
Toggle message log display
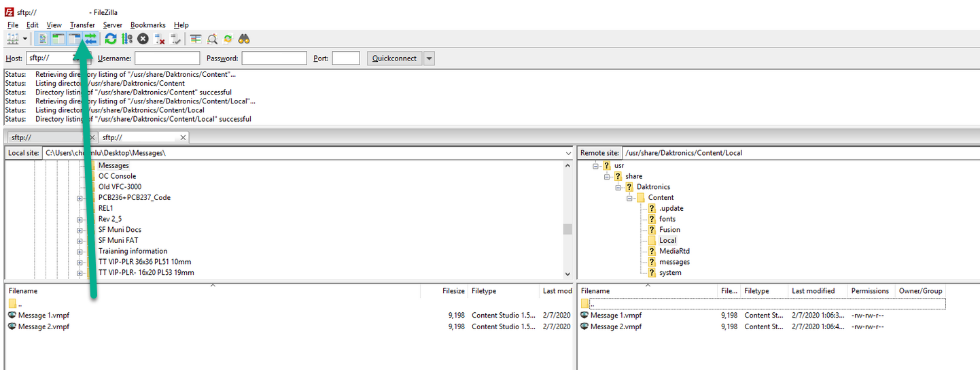[42, 39]
